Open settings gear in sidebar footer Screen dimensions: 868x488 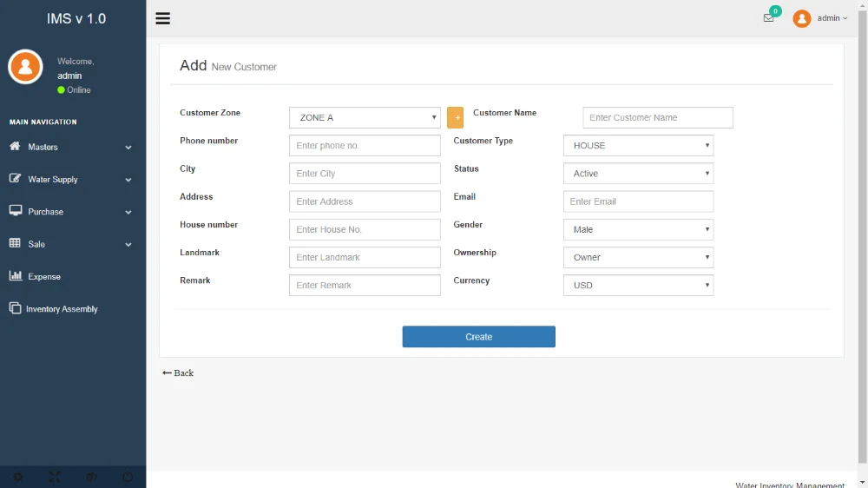coord(18,477)
